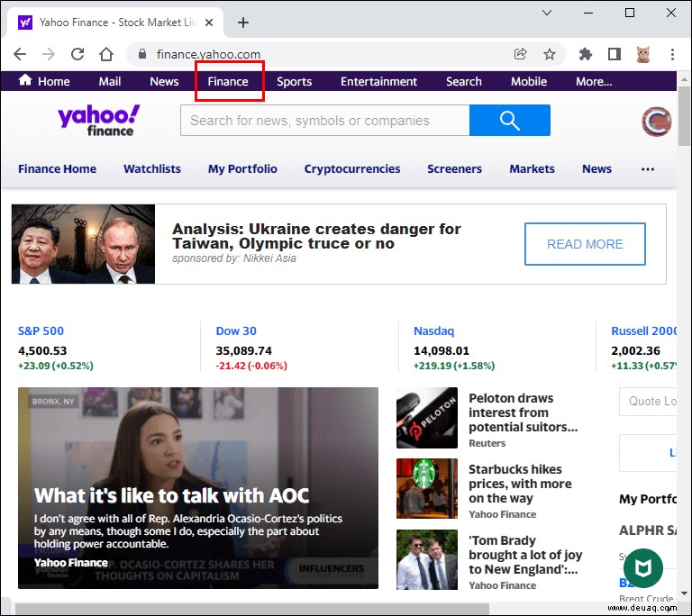Open the Peloton draws interest headline
This screenshot has width=692, height=616.
tap(523, 412)
